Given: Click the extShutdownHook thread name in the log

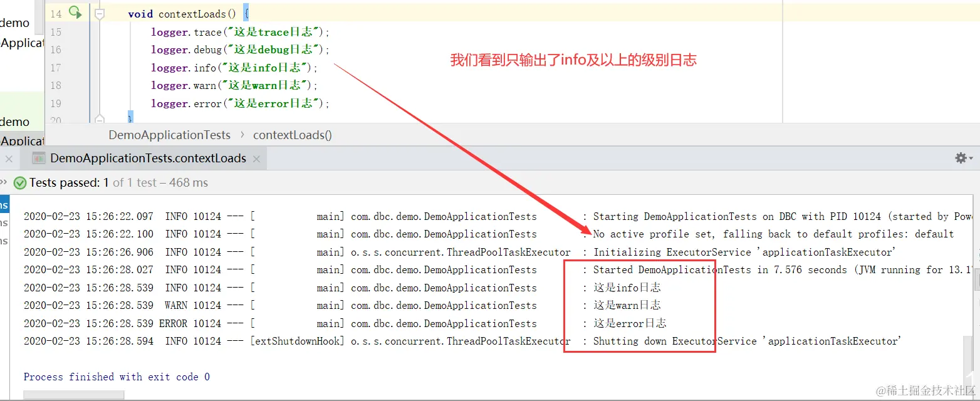Looking at the screenshot, I should pyautogui.click(x=298, y=341).
